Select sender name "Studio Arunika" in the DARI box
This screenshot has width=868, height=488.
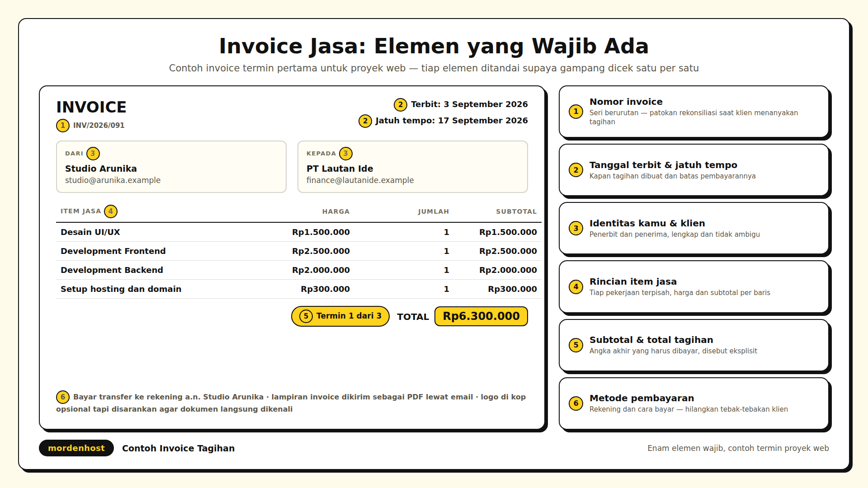pyautogui.click(x=101, y=169)
